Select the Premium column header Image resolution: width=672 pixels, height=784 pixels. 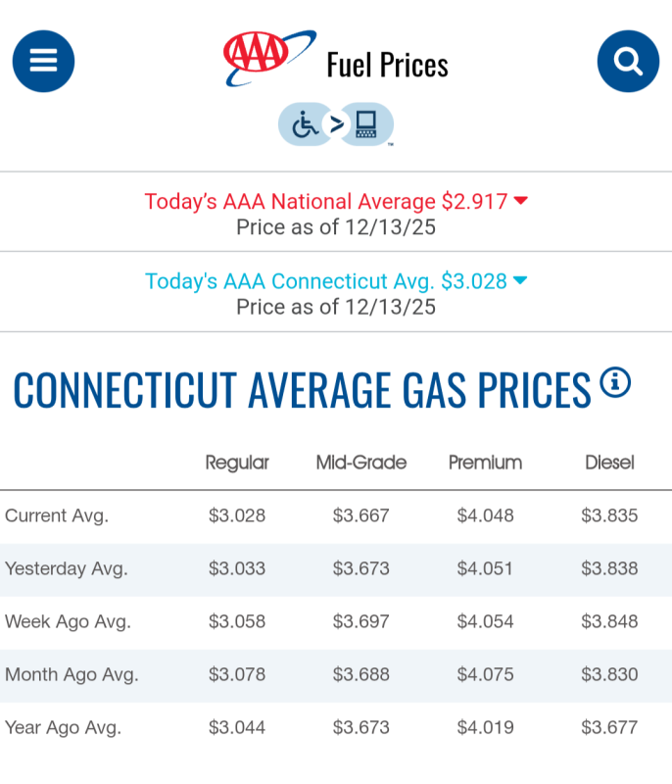click(x=485, y=463)
